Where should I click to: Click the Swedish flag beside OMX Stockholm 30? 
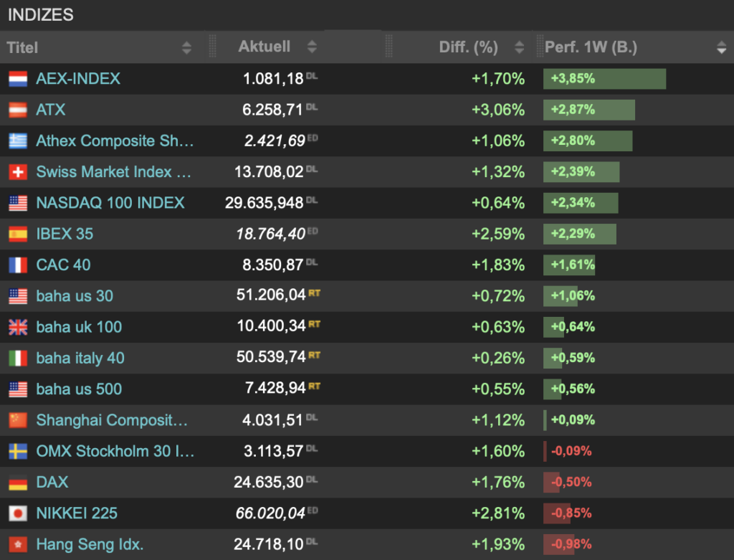tap(18, 452)
